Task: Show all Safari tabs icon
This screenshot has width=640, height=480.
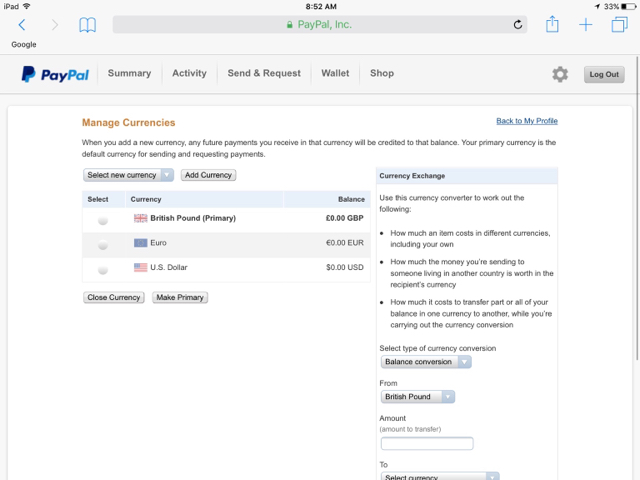Action: (619, 24)
